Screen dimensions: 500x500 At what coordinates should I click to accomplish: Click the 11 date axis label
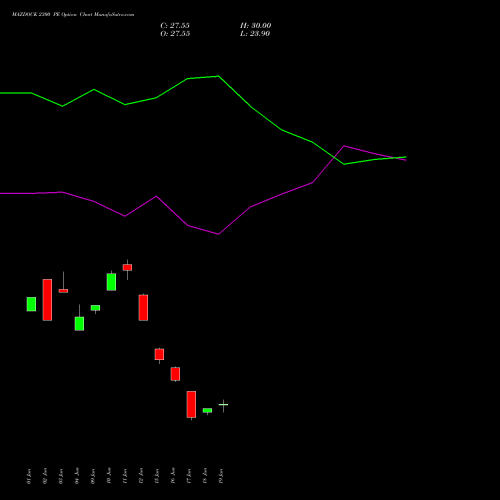pos(125,476)
